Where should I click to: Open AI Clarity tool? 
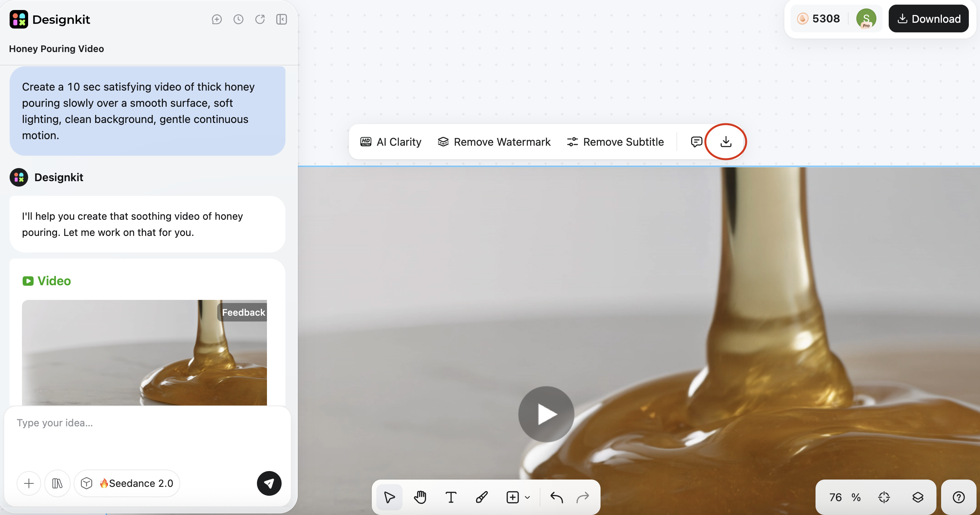pyautogui.click(x=391, y=142)
